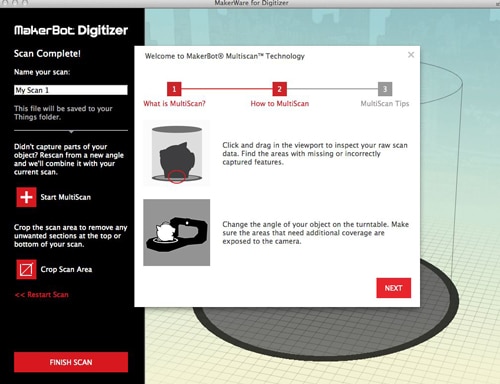Select step 1 numbered marker

174,89
